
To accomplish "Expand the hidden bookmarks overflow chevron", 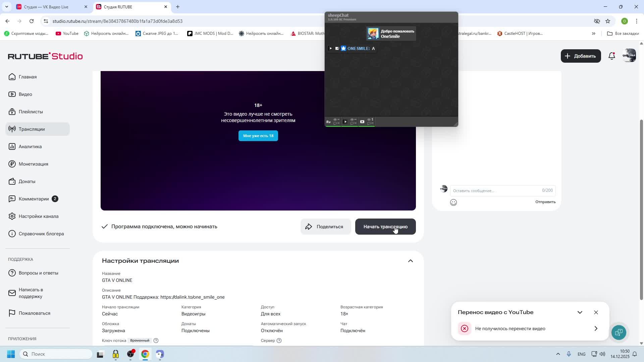I will point(593,34).
